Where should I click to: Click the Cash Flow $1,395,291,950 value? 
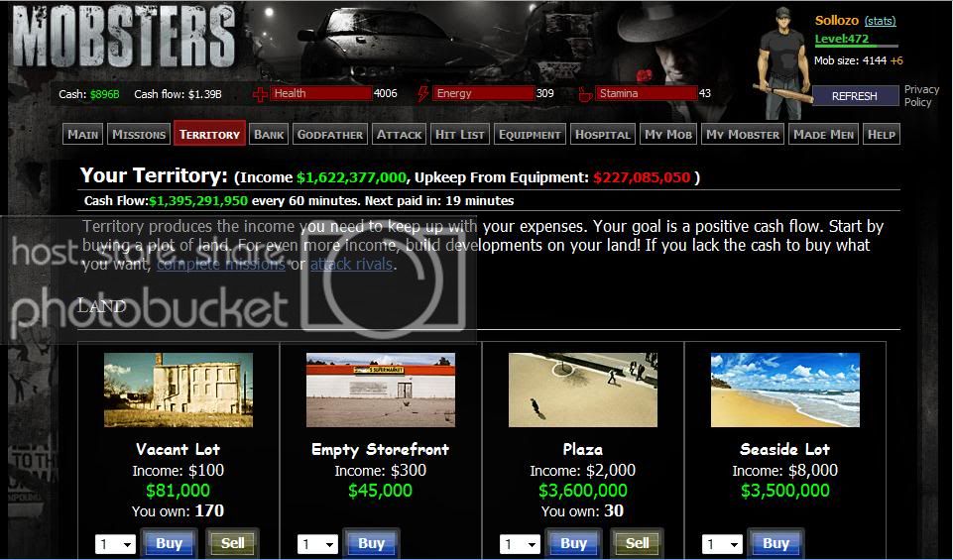pos(198,201)
